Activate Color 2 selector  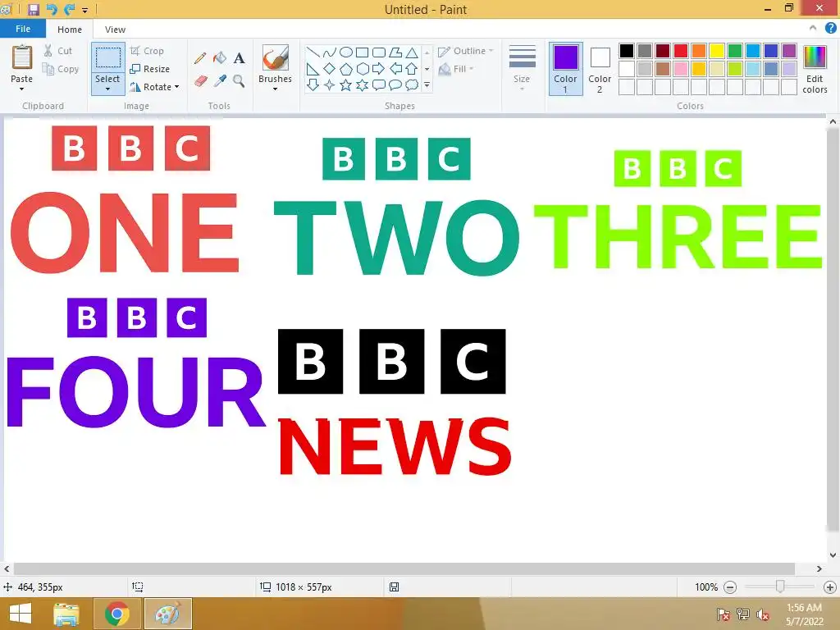coord(600,69)
